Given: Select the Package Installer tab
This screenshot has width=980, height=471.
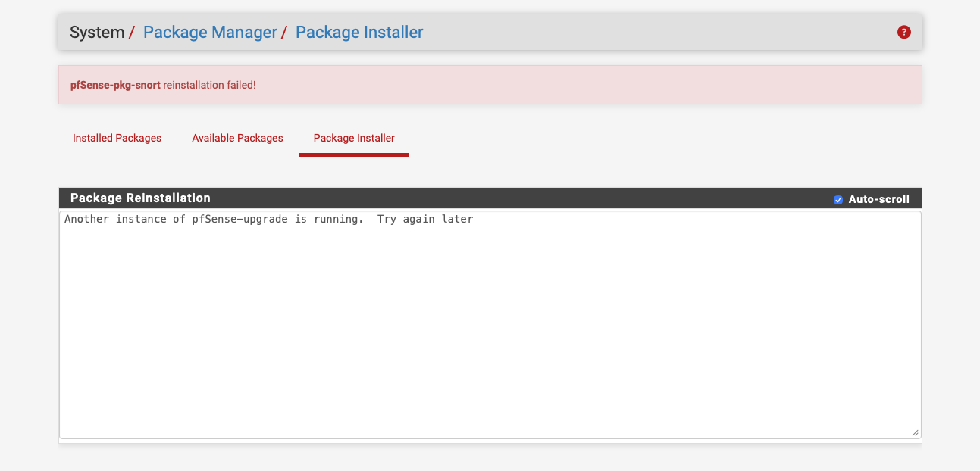Looking at the screenshot, I should point(354,138).
